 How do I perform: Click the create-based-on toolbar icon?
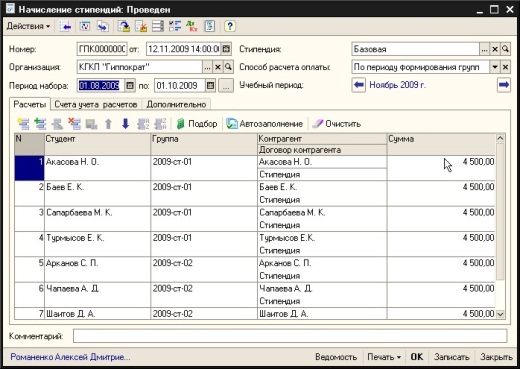pos(124,26)
